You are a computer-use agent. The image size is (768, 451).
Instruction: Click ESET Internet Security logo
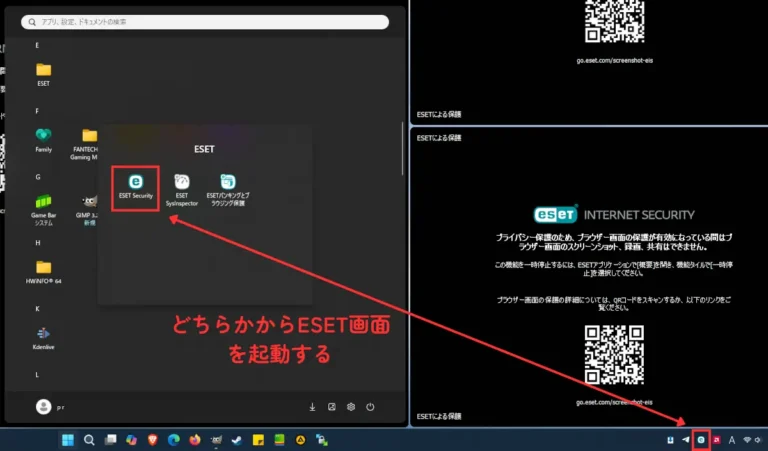614,214
